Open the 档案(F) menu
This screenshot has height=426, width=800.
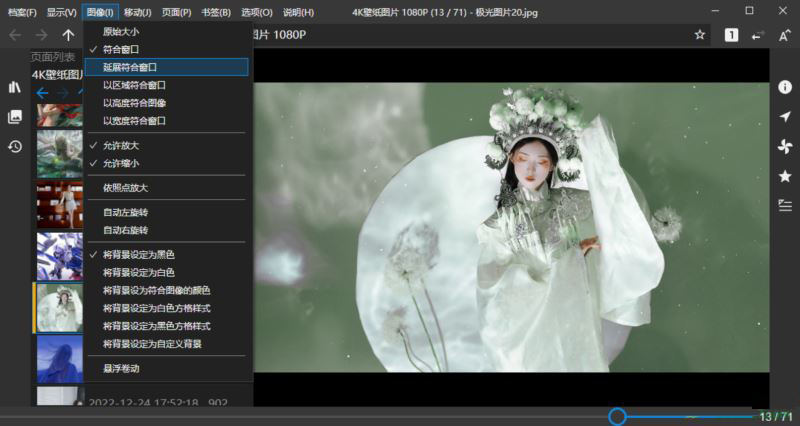(x=22, y=12)
